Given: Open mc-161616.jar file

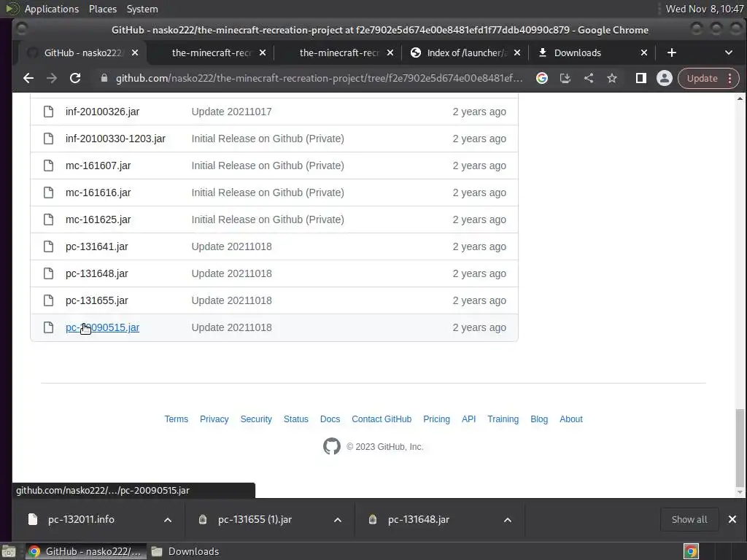Looking at the screenshot, I should pos(98,192).
